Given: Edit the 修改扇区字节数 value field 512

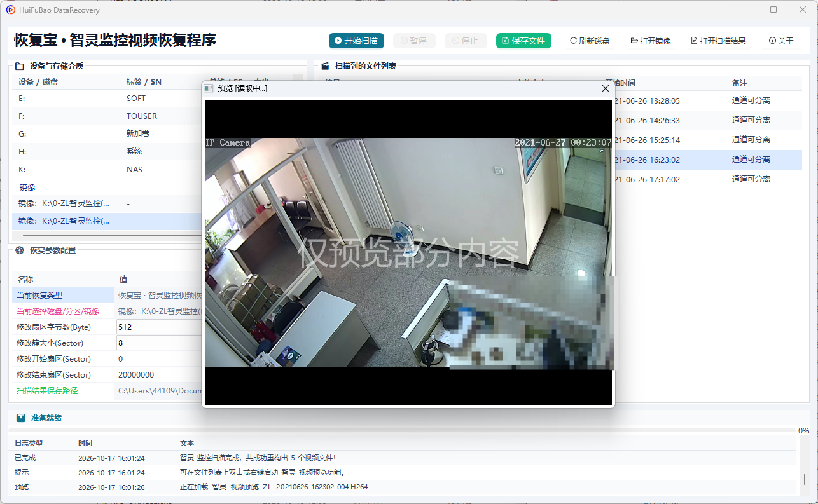Looking at the screenshot, I should tap(159, 327).
